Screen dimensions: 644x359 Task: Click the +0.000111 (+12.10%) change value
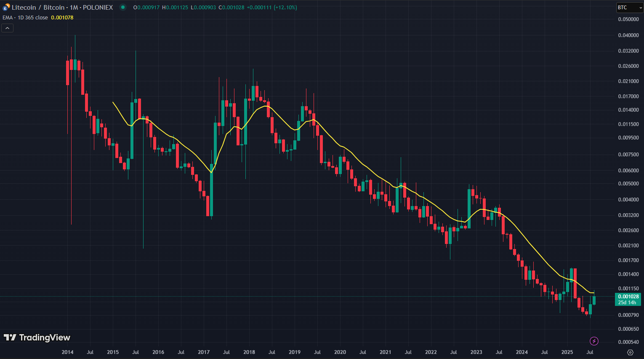click(x=272, y=8)
